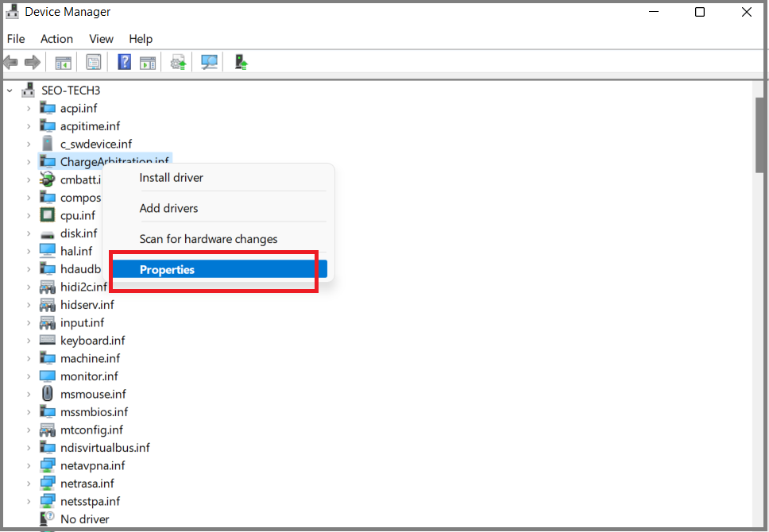Click the computer icon beside SEO-TECH3
The width and height of the screenshot is (769, 532).
click(x=29, y=91)
